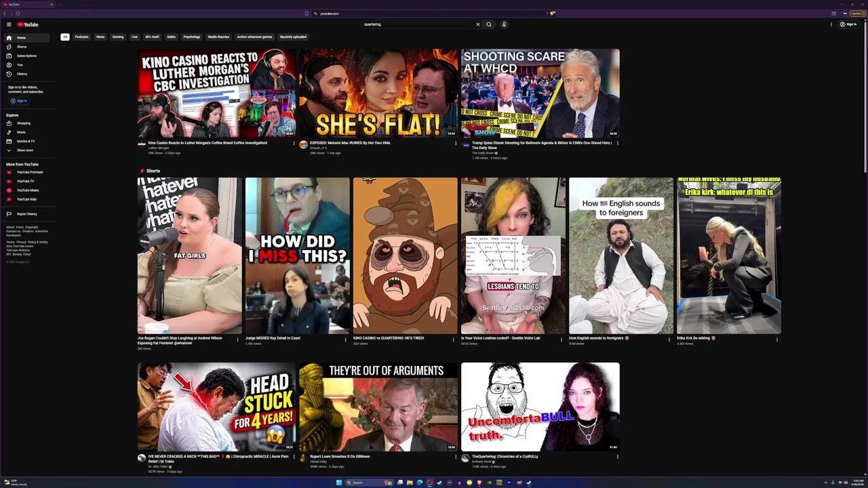Open Head Stuck For 4 Years thumbnail
868x488 pixels.
coord(216,407)
